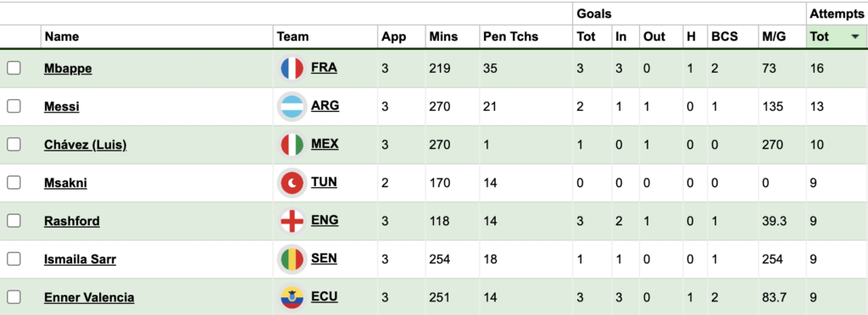Sort by the Mins column header
This screenshot has height=315, width=868.
443,37
